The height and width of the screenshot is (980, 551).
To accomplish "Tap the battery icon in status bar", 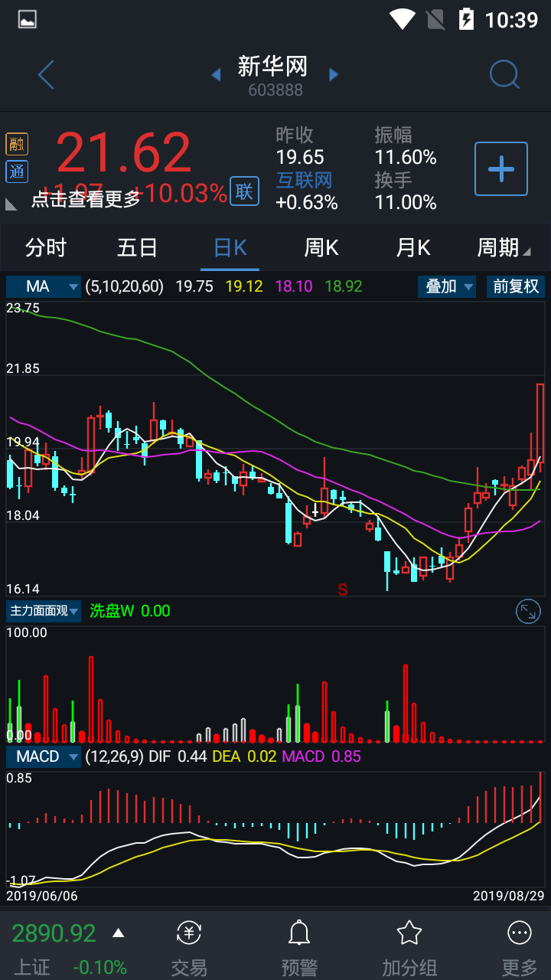I will 465,19.
